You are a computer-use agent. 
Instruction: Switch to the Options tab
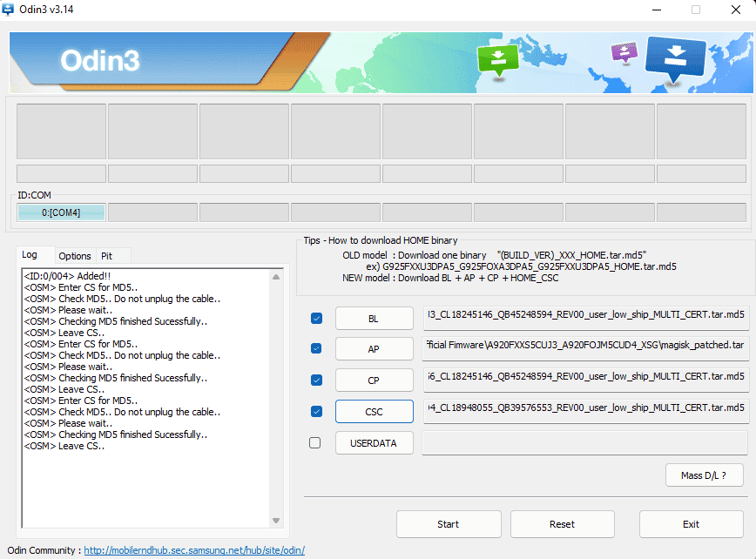(75, 256)
